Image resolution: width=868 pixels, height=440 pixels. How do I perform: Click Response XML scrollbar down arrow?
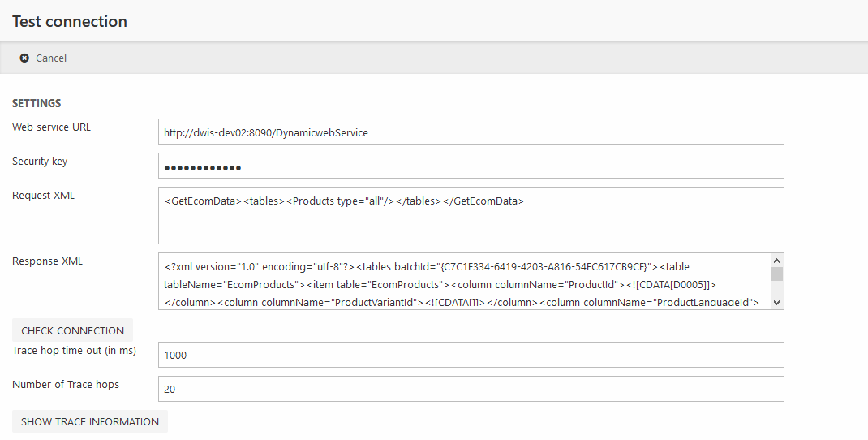coord(777,303)
